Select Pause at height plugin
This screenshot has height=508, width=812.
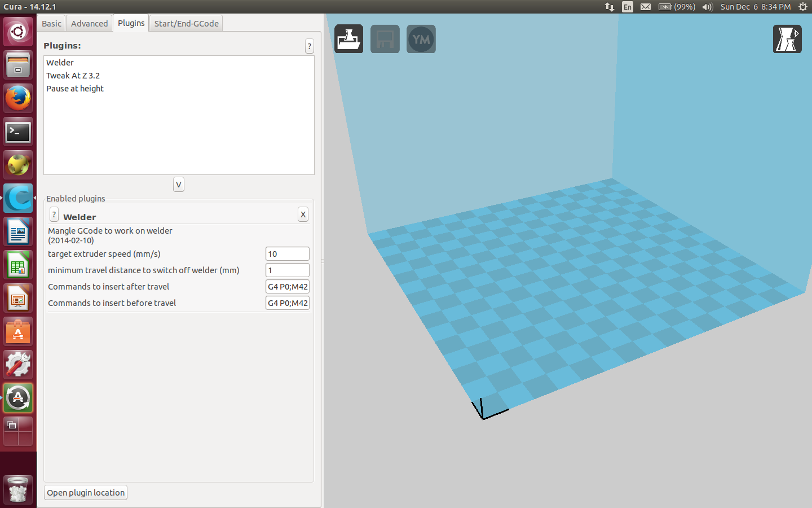(75, 89)
